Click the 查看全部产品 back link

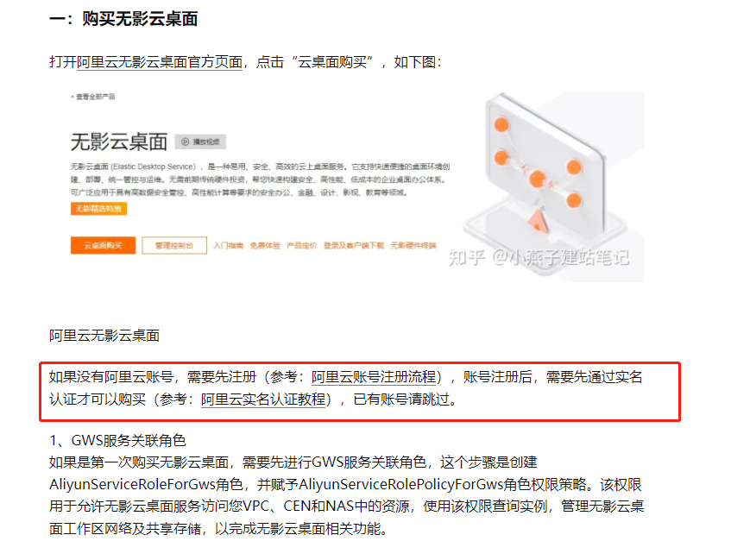pyautogui.click(x=92, y=97)
